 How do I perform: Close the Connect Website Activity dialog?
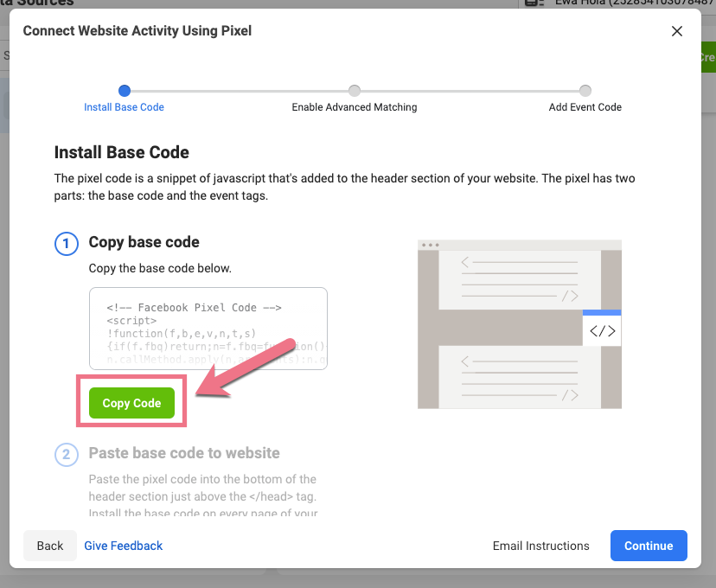click(x=676, y=31)
